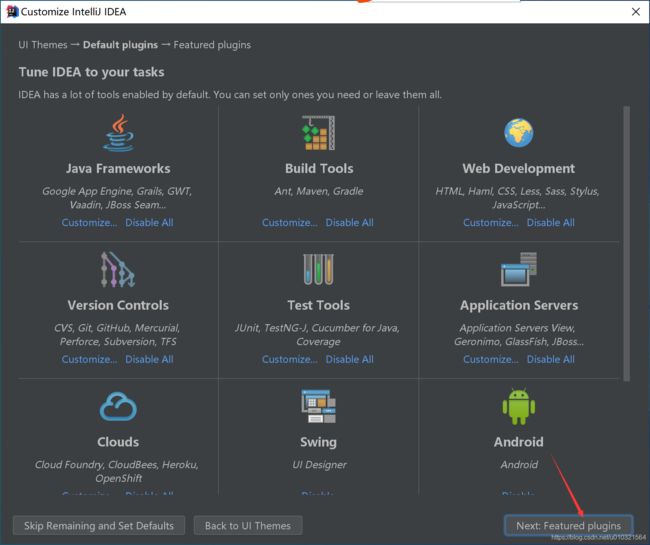Open Customize for Build Tools

pyautogui.click(x=289, y=223)
